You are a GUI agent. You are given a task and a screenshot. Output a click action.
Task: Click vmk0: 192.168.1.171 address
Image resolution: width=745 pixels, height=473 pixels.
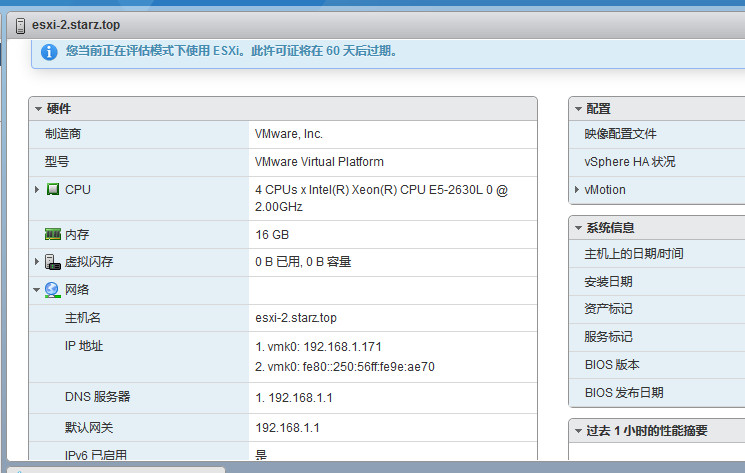coord(318,347)
